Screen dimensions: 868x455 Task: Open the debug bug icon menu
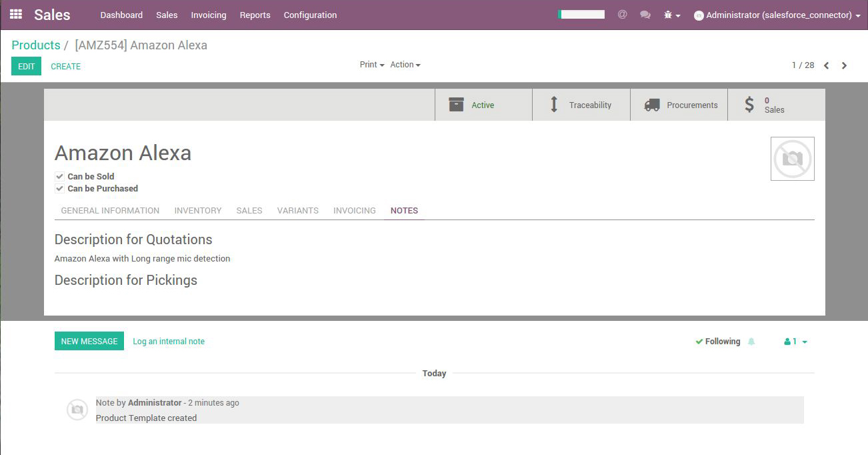[672, 15]
